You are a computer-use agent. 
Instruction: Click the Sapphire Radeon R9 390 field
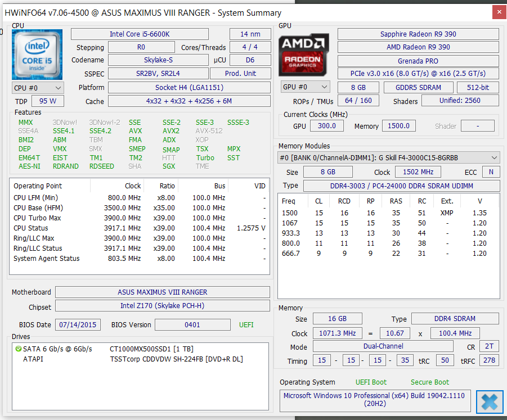click(x=418, y=34)
